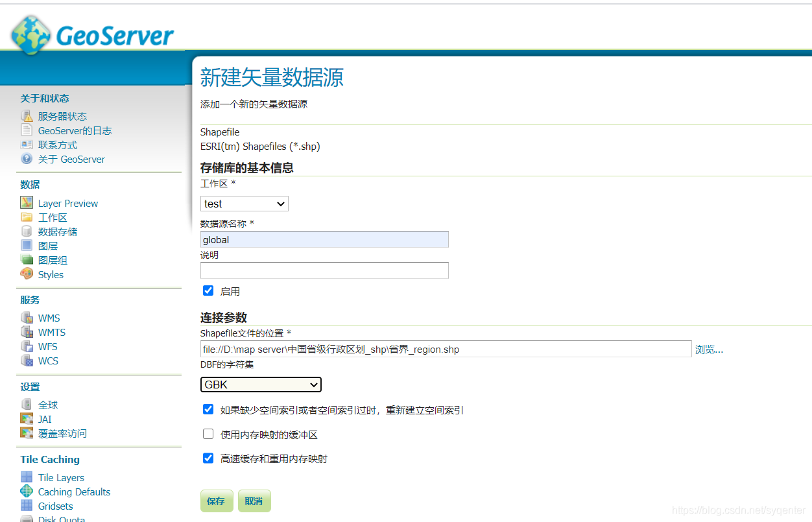Click the data store cylinder icon (数据存储)
Image resolution: width=812 pixels, height=522 pixels.
(x=27, y=231)
